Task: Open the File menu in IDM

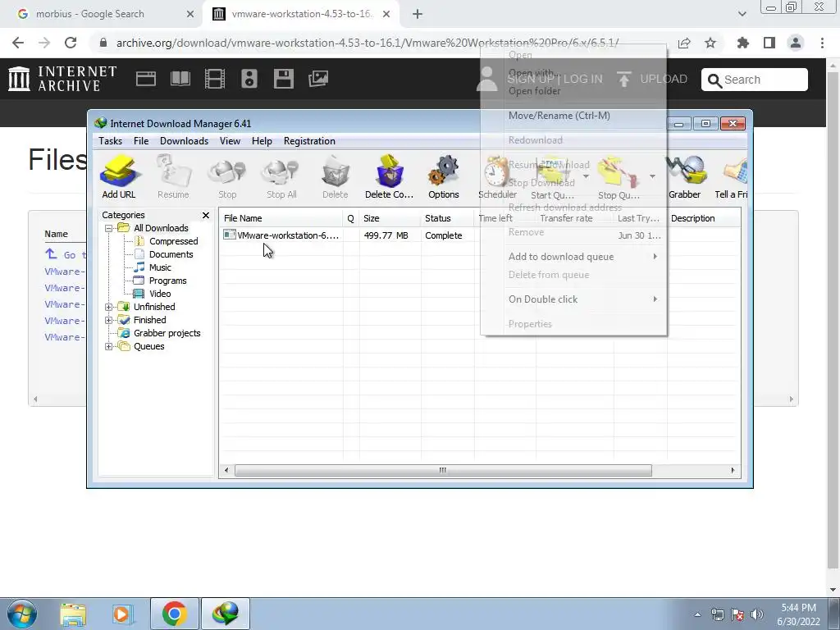Action: [141, 141]
